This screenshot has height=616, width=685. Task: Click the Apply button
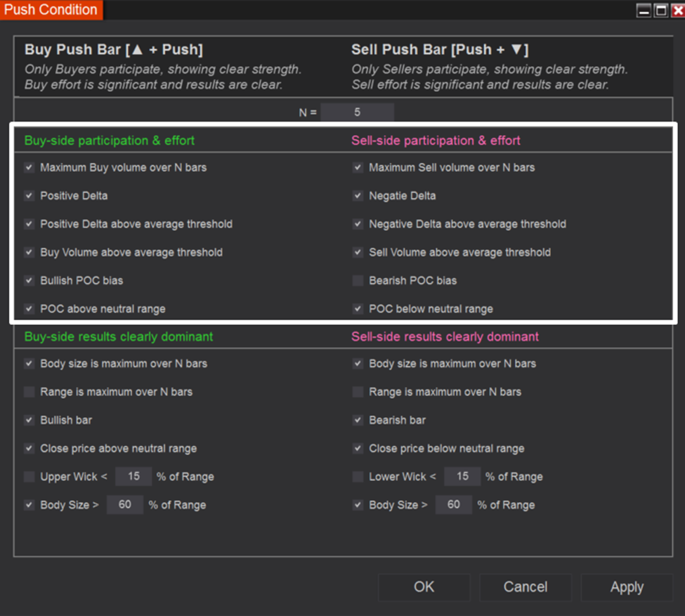[x=627, y=587]
